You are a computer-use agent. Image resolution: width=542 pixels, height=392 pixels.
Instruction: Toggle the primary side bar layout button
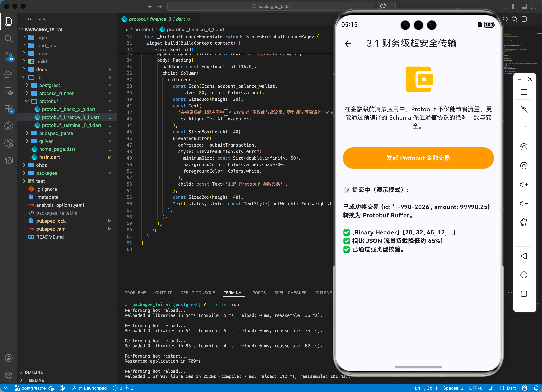pyautogui.click(x=515, y=7)
